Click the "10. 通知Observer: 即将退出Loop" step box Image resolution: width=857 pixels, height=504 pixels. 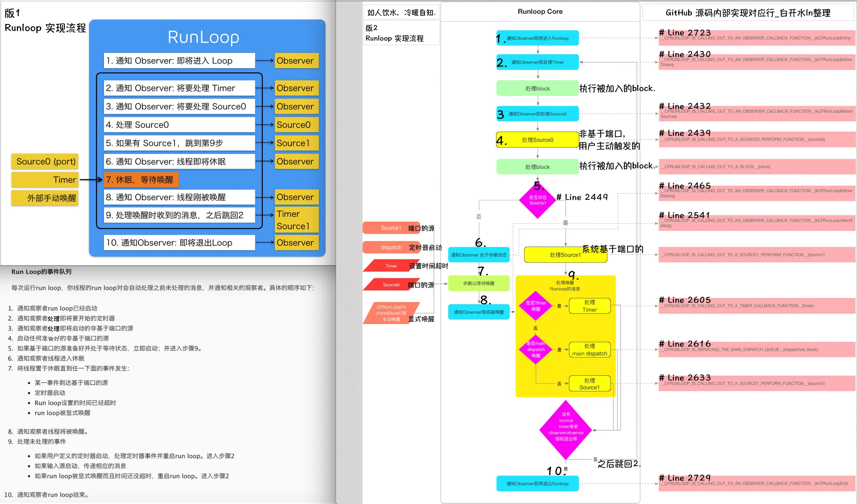179,243
